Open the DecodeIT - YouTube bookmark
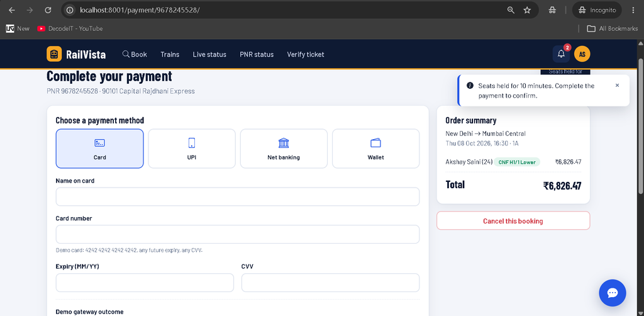Image resolution: width=644 pixels, height=316 pixels. click(x=70, y=29)
